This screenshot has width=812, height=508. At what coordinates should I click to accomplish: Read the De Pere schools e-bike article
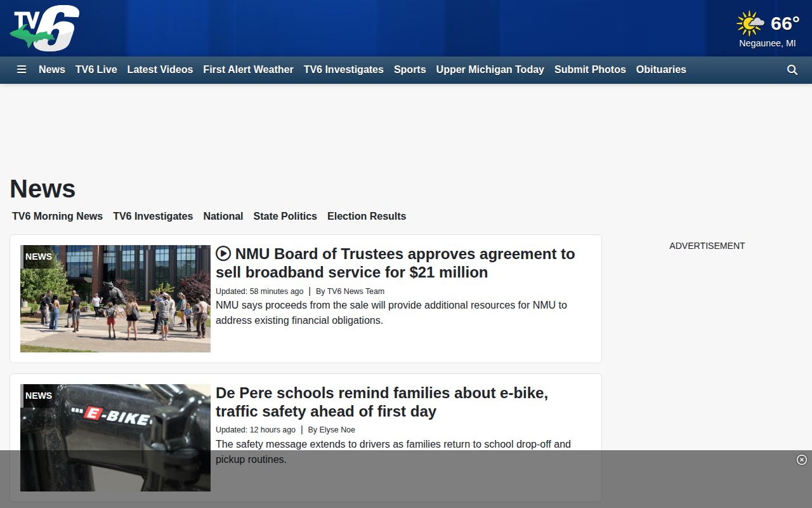[382, 402]
